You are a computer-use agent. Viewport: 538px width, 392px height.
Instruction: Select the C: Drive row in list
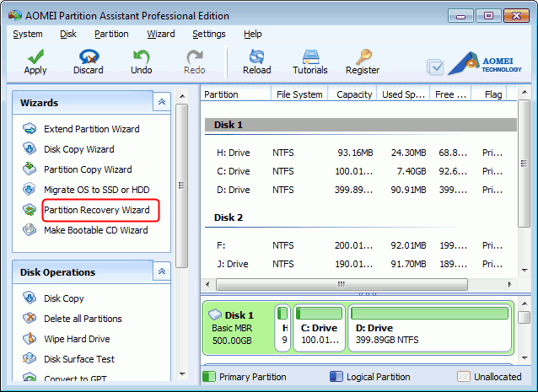click(359, 171)
